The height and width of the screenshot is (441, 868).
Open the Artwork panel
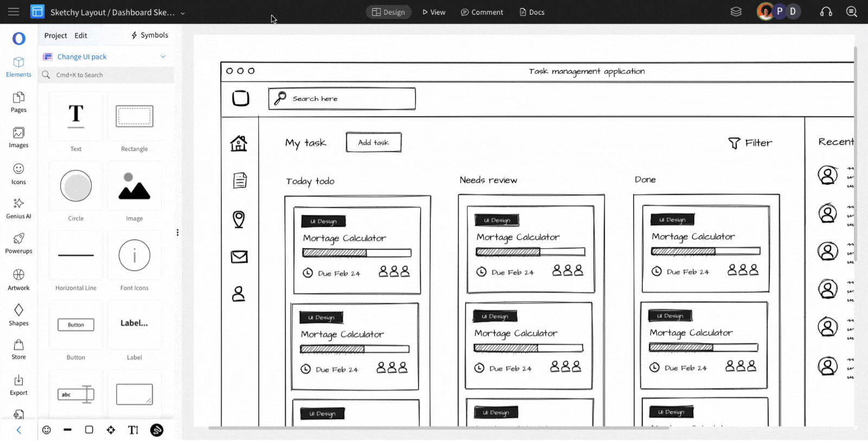[x=18, y=280]
